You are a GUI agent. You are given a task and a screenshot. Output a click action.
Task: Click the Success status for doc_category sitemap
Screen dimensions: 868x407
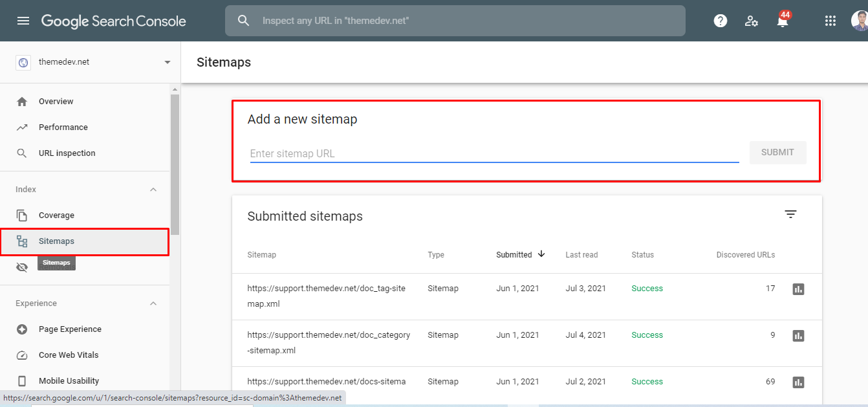[647, 335]
